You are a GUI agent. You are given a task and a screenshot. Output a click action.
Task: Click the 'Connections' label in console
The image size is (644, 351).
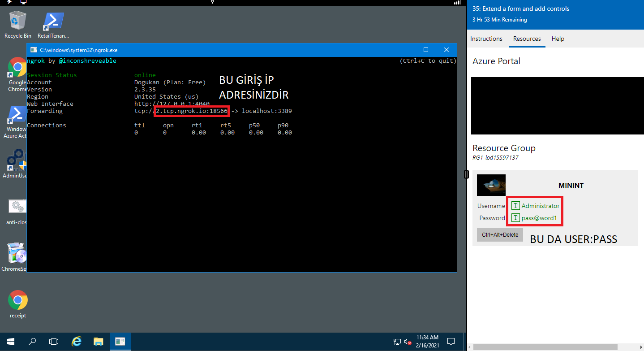pyautogui.click(x=47, y=125)
